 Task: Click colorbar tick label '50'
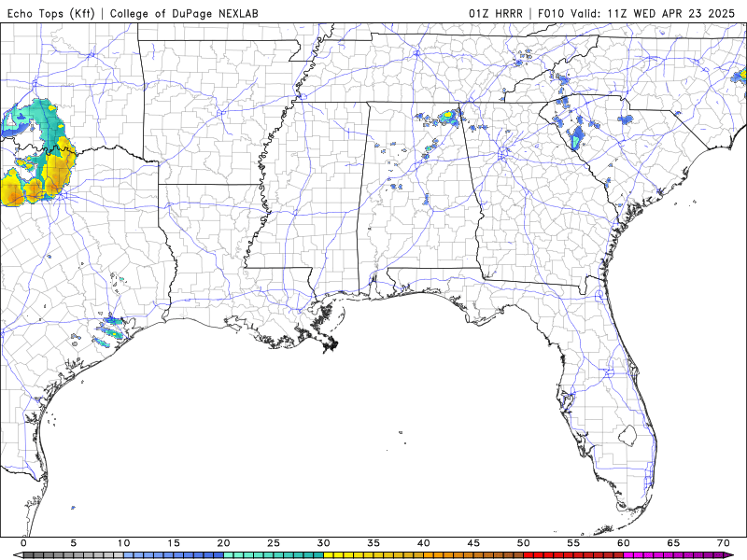click(524, 543)
